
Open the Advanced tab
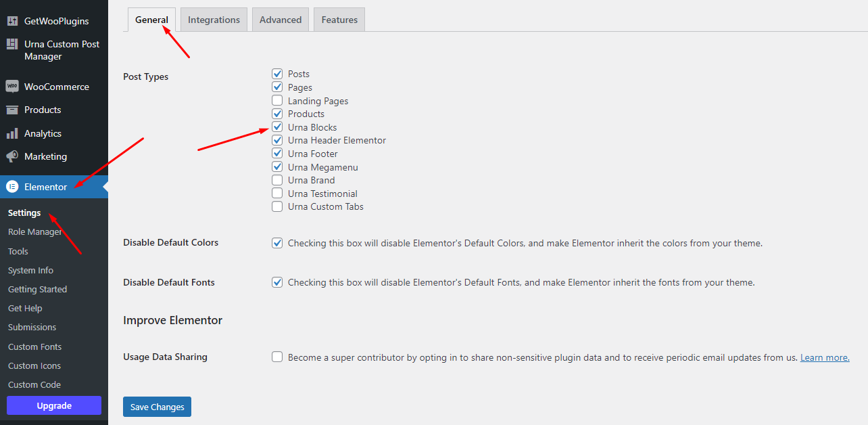point(281,20)
